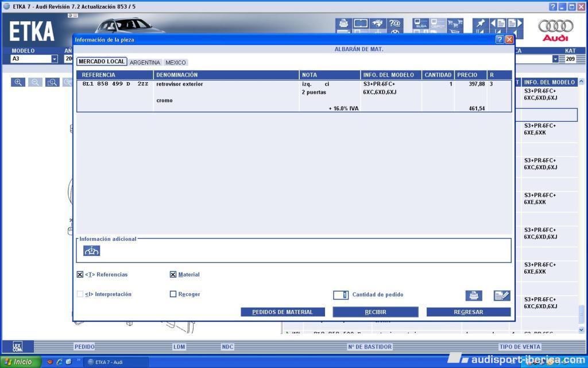
Task: Click the binoculars search icon in the toolbar
Action: coord(378,24)
